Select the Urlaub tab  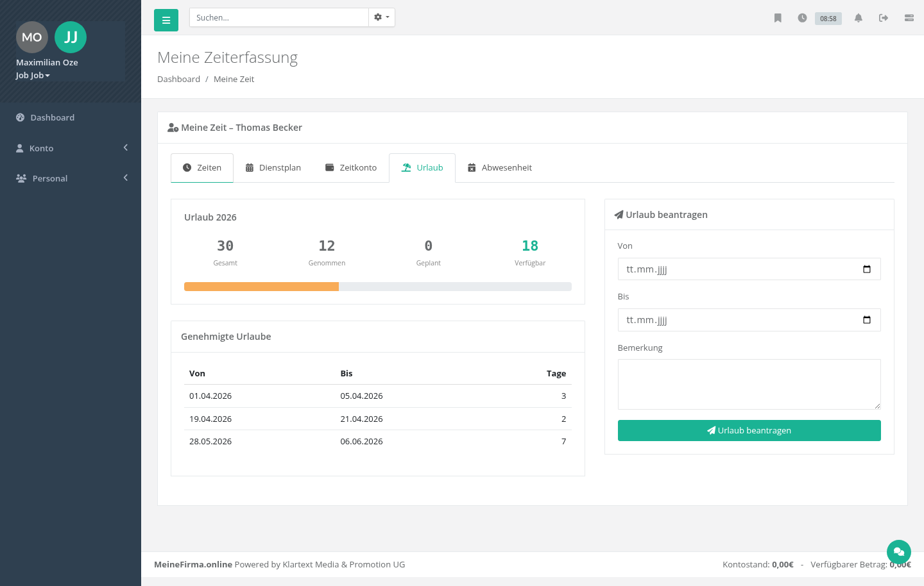[x=422, y=168]
